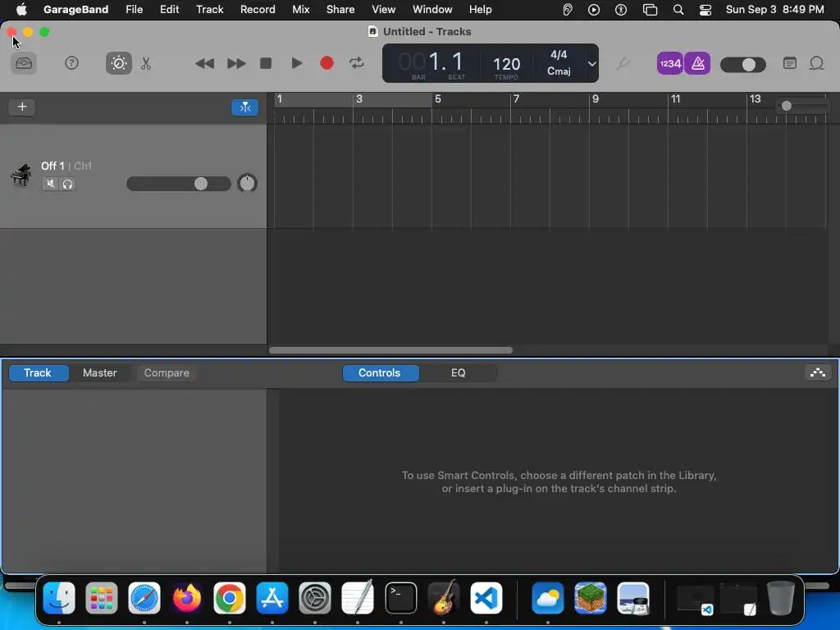The image size is (840, 630).
Task: Adjust the horizontal zoom slider
Action: 802,106
